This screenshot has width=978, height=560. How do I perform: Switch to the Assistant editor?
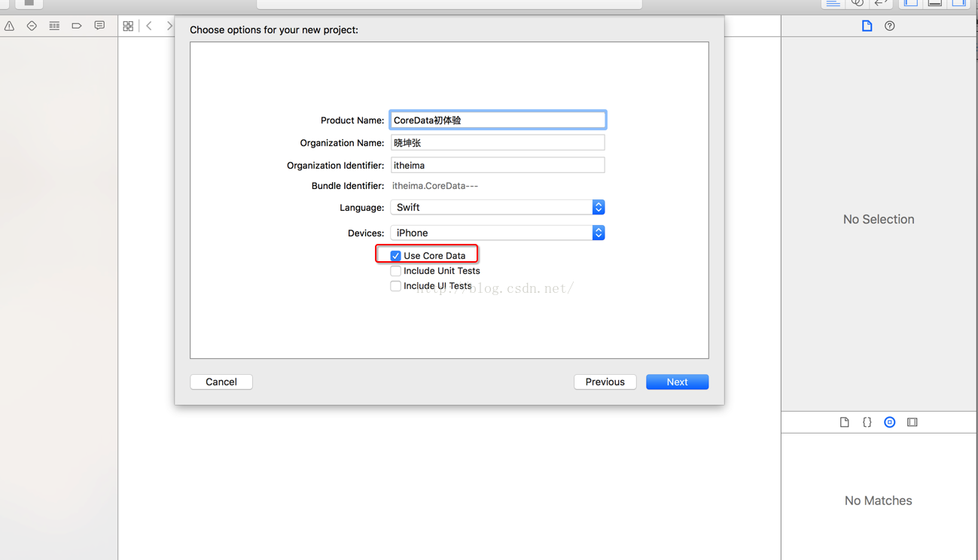click(857, 3)
